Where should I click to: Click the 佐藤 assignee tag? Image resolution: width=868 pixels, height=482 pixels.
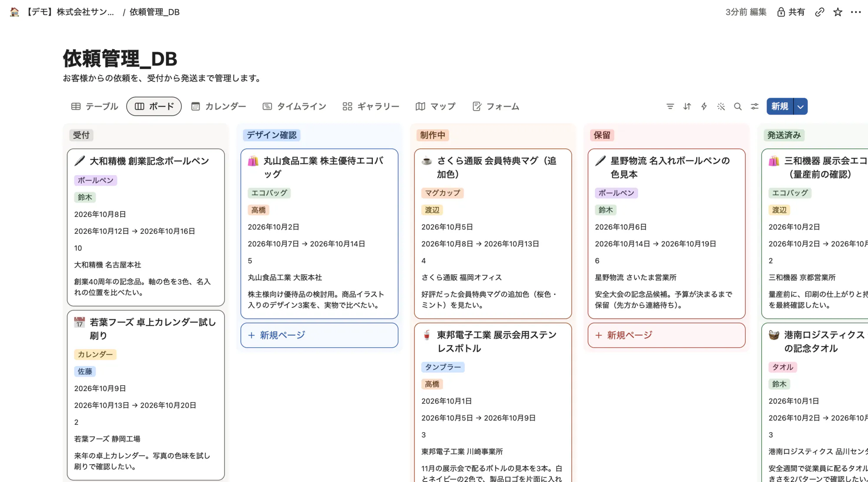(x=85, y=371)
